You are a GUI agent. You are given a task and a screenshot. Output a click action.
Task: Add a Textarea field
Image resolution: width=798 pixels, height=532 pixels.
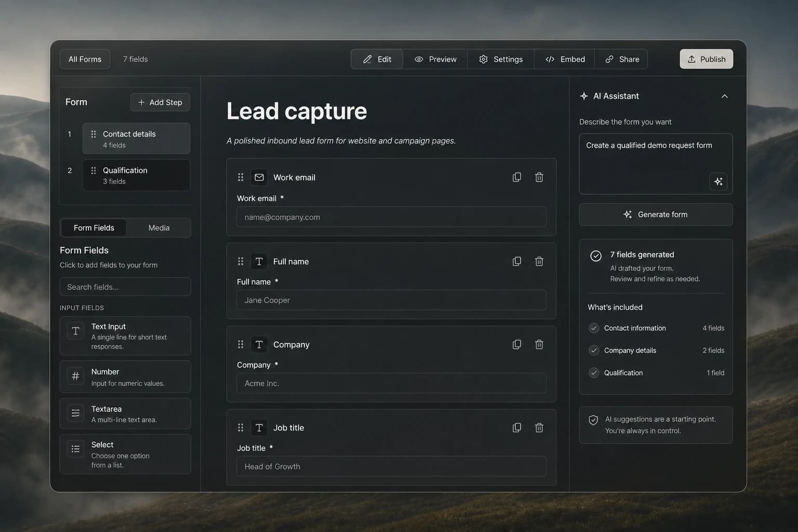tap(125, 414)
